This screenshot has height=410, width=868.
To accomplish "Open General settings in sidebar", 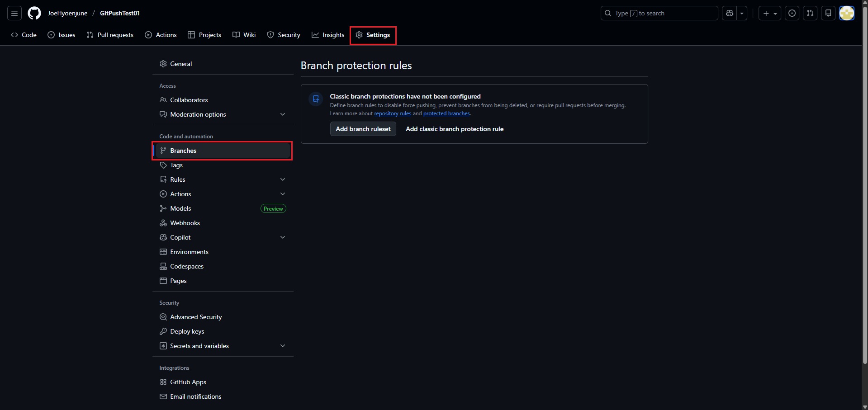I will point(223,64).
